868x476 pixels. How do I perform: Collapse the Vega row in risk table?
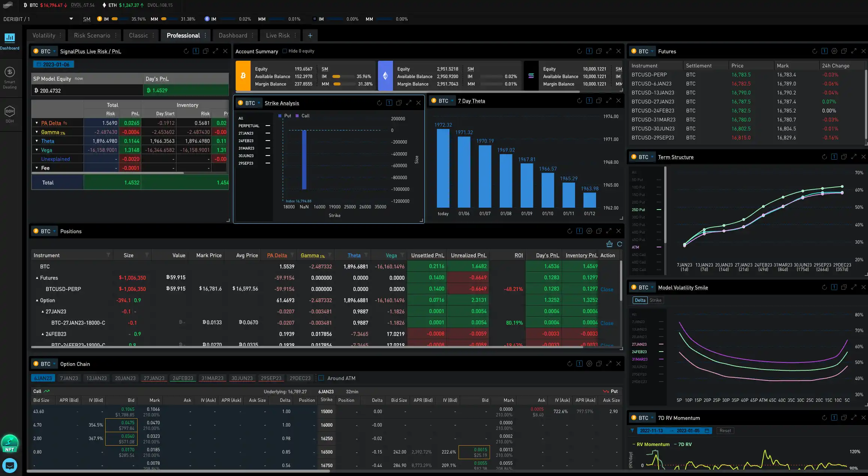click(x=37, y=150)
